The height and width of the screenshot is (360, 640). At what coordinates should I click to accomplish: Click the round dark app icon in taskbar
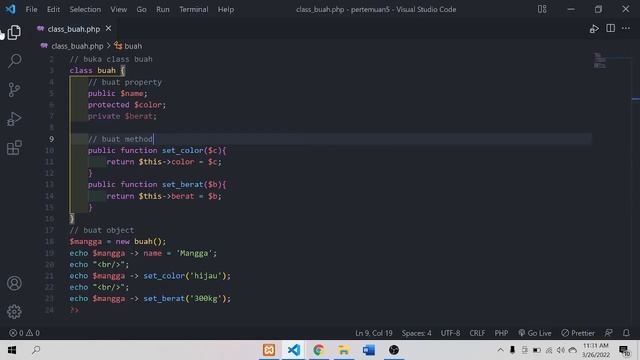click(393, 350)
